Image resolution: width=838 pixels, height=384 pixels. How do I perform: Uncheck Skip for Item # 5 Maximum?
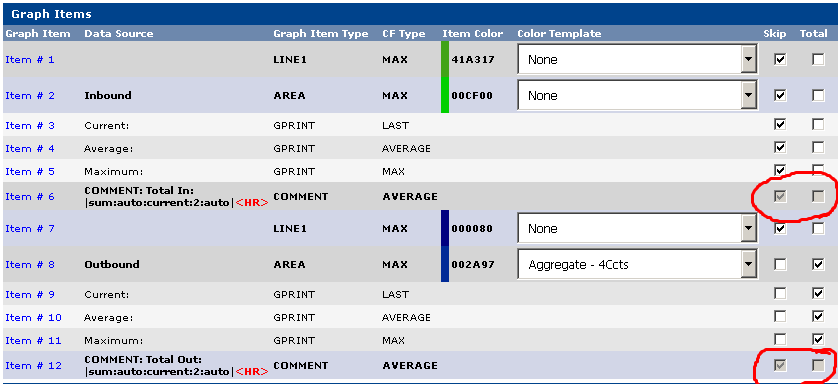click(x=780, y=170)
